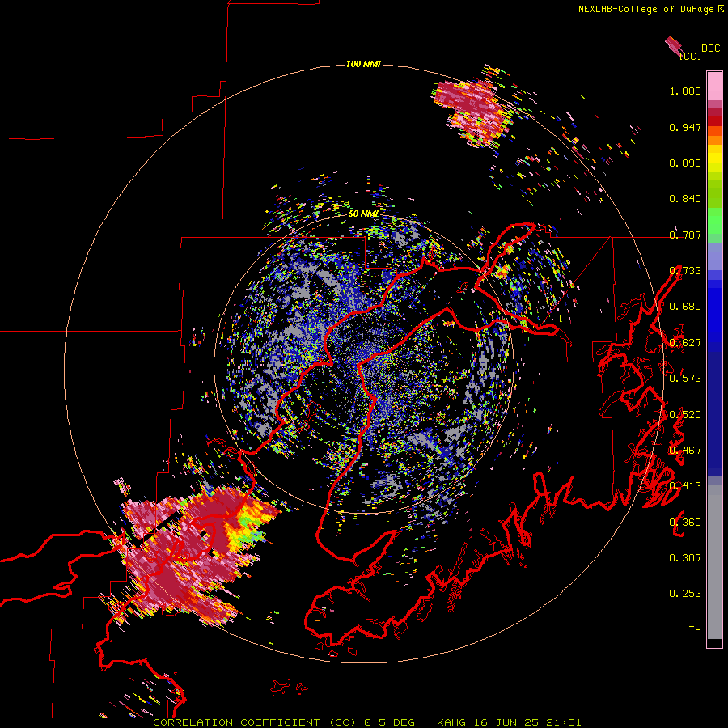The width and height of the screenshot is (728, 728).
Task: Click the 0.413 scale value
Action: pos(685,486)
